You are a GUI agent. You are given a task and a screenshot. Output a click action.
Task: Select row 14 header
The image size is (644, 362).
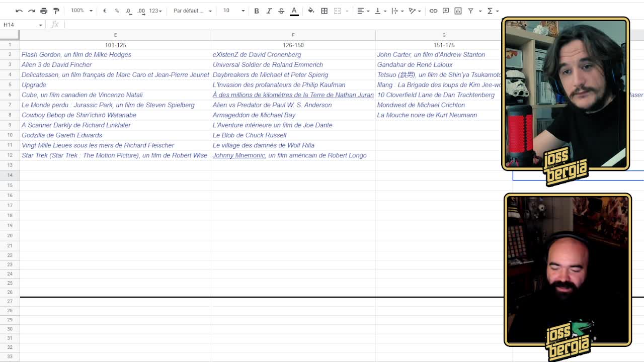[x=10, y=175]
